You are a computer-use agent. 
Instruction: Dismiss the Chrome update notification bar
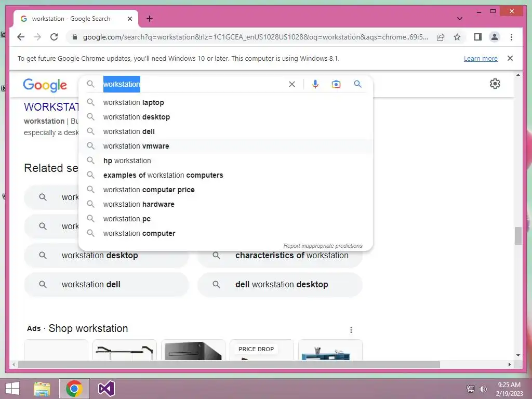[x=510, y=58]
